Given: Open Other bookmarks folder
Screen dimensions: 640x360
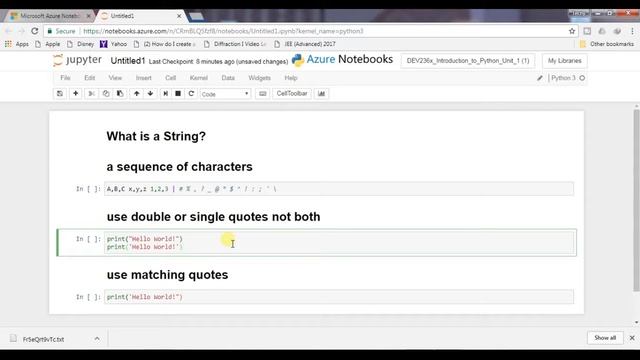Looking at the screenshot, I should coord(607,44).
